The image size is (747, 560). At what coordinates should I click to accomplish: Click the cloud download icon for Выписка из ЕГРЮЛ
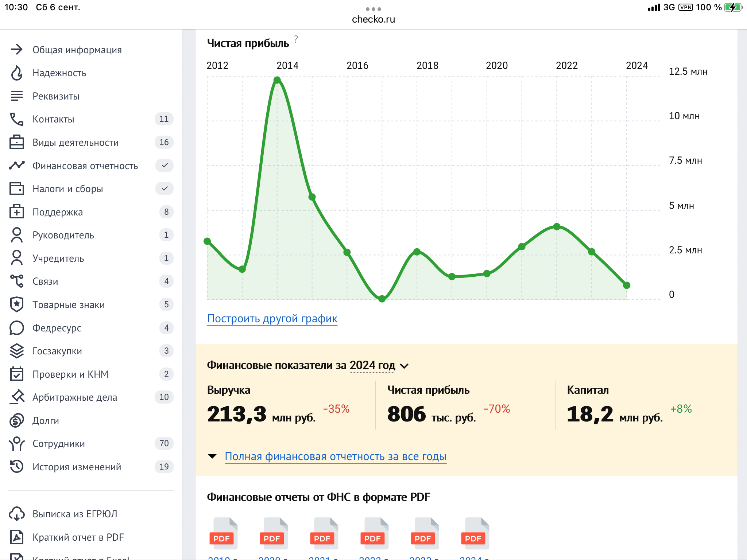click(16, 514)
